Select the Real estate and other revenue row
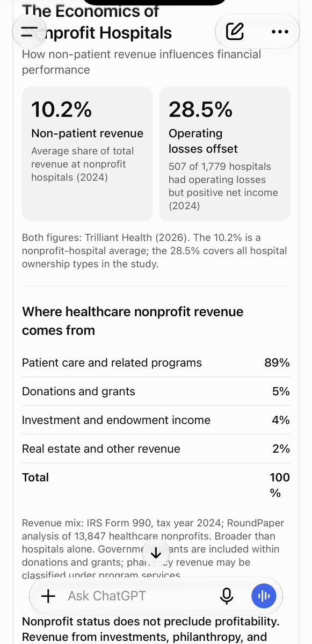Viewport: 312px width, 644px height. coord(156,449)
